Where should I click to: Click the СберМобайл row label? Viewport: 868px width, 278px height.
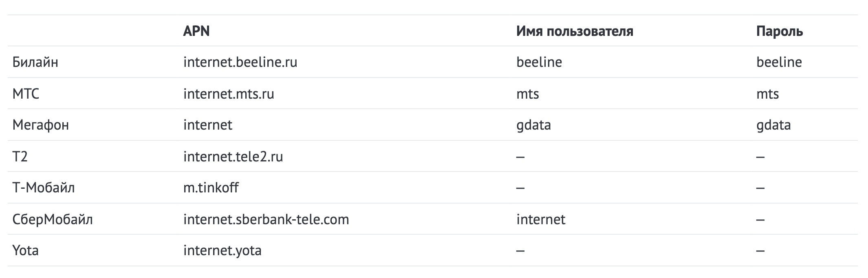[53, 220]
